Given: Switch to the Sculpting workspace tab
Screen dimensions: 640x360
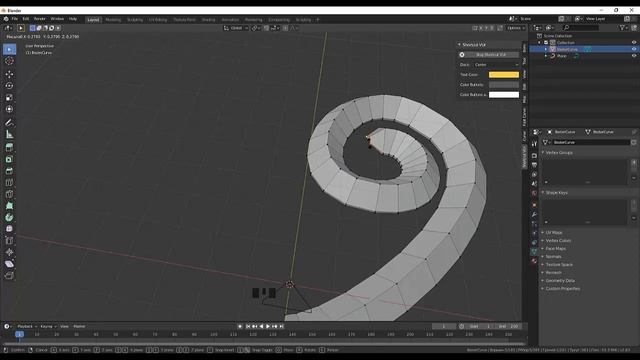Looking at the screenshot, I should (x=135, y=20).
